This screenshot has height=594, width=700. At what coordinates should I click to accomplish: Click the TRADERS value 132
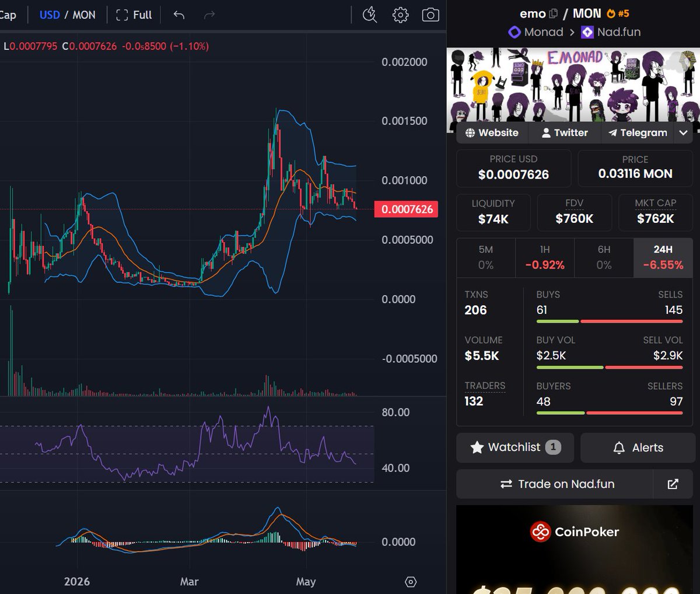tap(474, 401)
